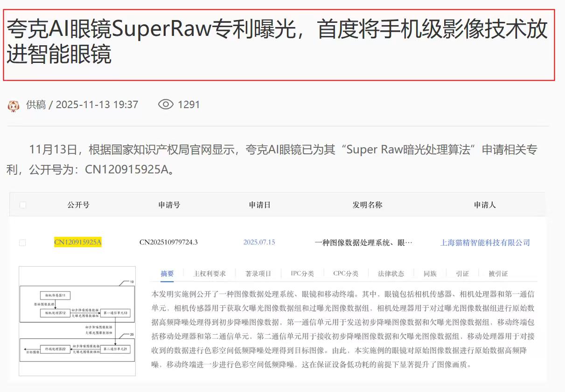
Task: Switch to the 同族 tab
Action: [x=430, y=274]
